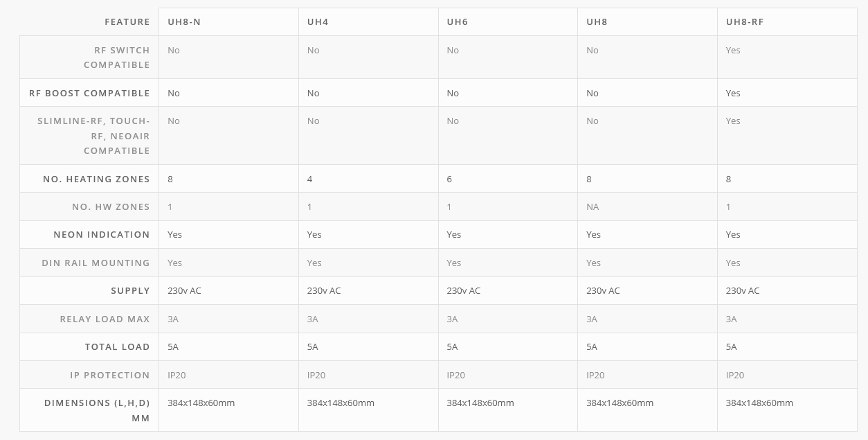Click the UH8-N column header
Screen dimensions: 868x440
pos(184,22)
